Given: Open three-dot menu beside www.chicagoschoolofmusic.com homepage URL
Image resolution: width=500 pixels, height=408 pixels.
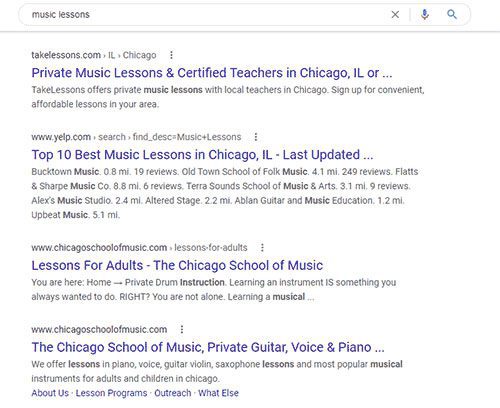Looking at the screenshot, I should (182, 329).
